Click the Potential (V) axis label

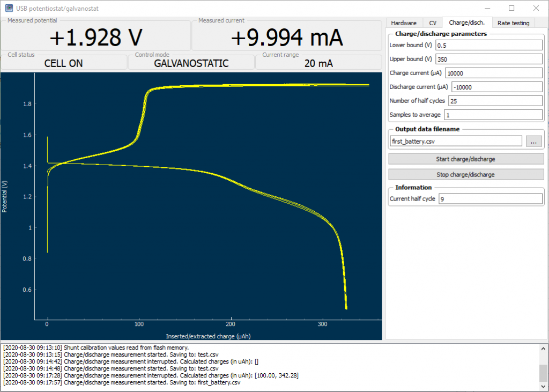coord(4,196)
